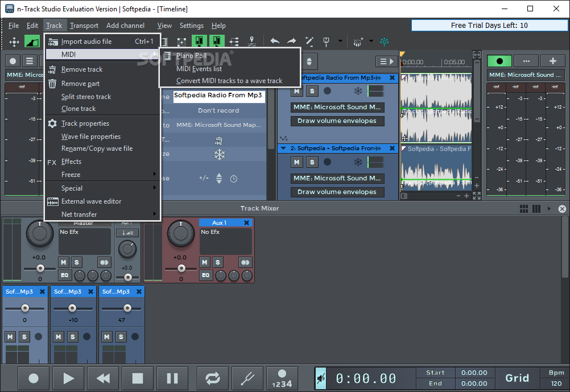Click the 0:05.00 mark on timeline ruler
Image resolution: width=570 pixels, height=392 pixels.
pyautogui.click(x=455, y=62)
